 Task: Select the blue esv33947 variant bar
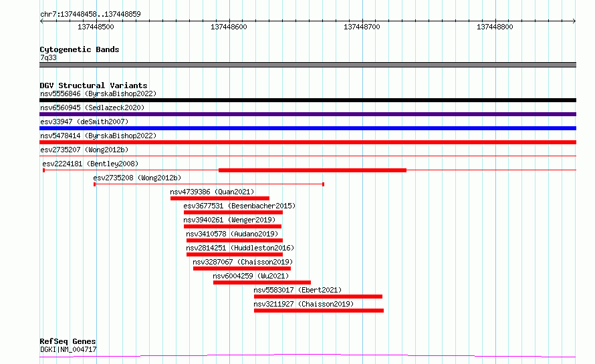pos(308,128)
